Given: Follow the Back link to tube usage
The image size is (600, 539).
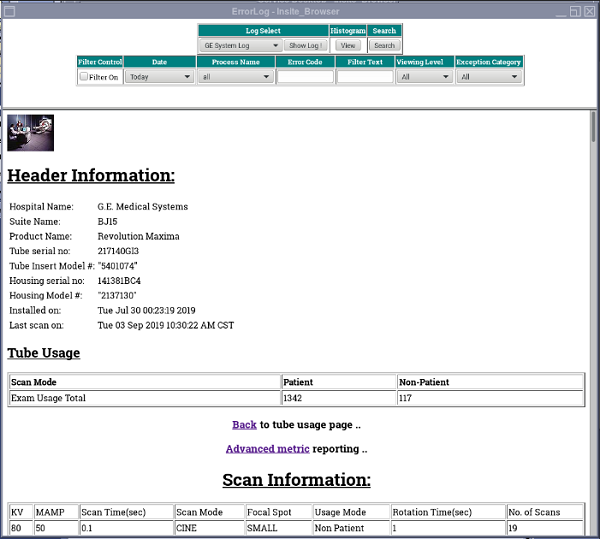Looking at the screenshot, I should 244,425.
